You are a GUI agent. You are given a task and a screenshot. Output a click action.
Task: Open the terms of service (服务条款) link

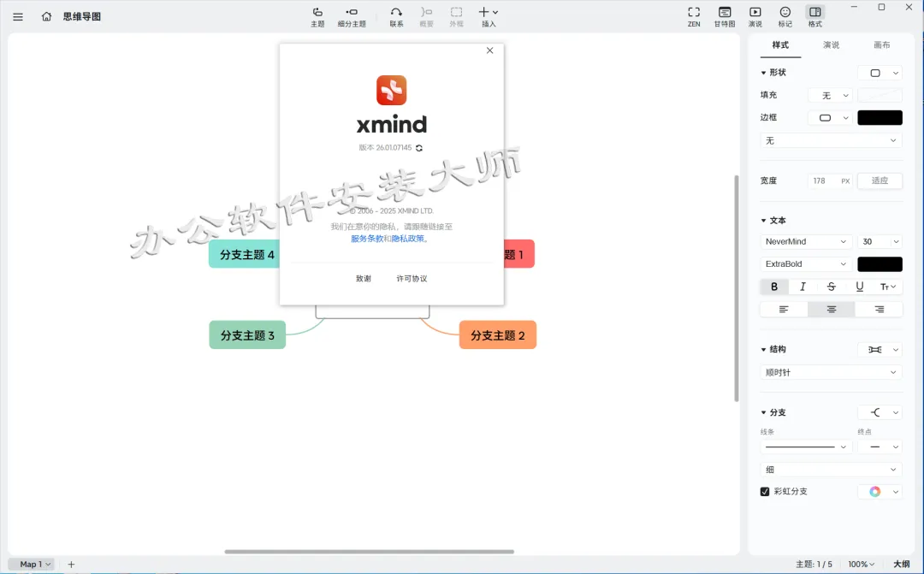[x=367, y=239]
